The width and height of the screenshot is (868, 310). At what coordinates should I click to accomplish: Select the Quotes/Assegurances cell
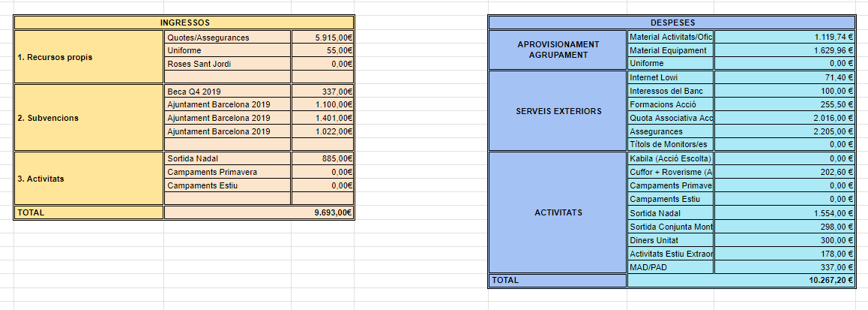click(x=228, y=38)
